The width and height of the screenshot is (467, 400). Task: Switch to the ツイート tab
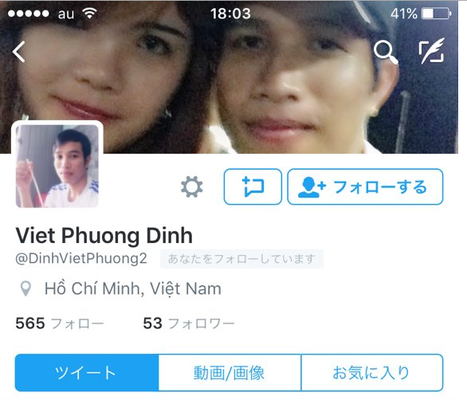[87, 373]
